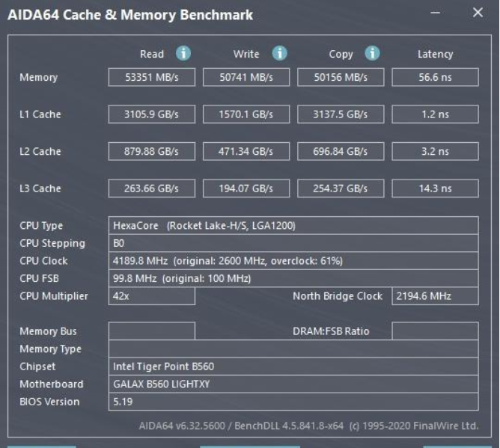Click the Motherboard GALAX B560 field

pos(293,384)
